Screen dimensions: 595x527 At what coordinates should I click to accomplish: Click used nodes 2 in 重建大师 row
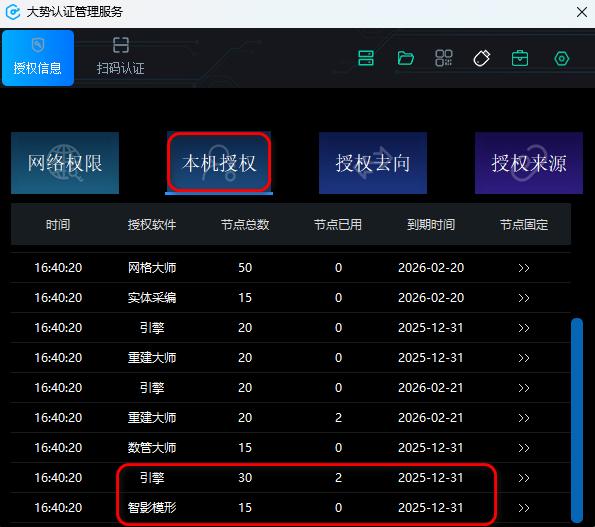coord(338,418)
